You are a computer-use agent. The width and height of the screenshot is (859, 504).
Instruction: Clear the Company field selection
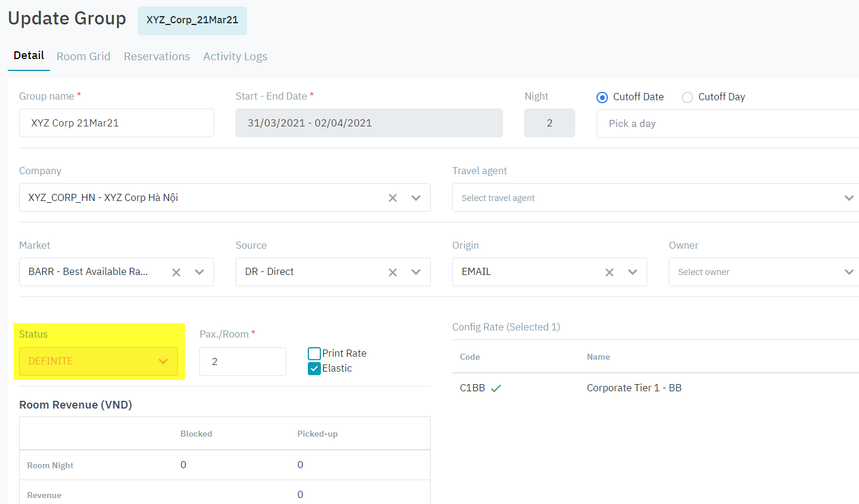[x=393, y=198]
